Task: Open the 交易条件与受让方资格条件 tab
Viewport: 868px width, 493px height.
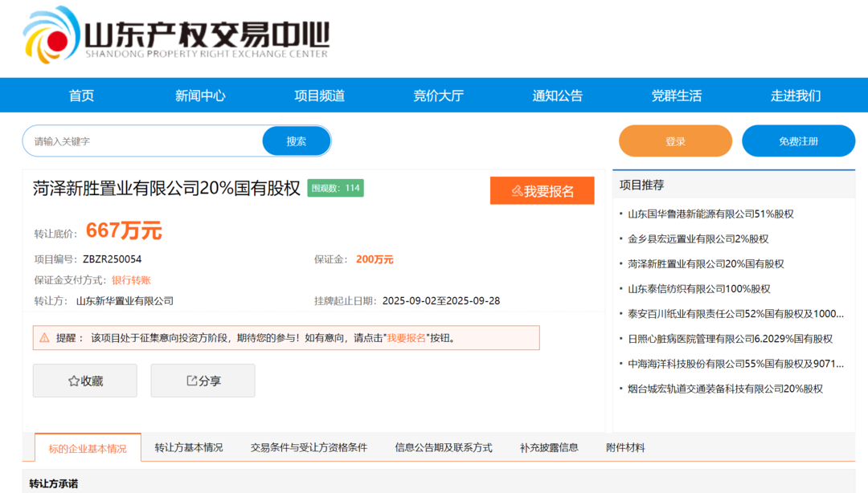Action: point(309,447)
